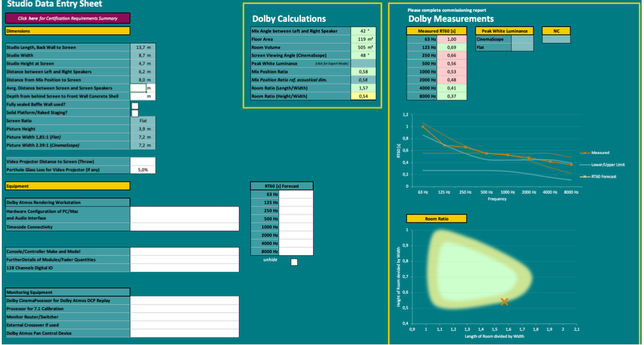Click the Certification Requirements Summary button
644x345 pixels.
pyautogui.click(x=68, y=18)
